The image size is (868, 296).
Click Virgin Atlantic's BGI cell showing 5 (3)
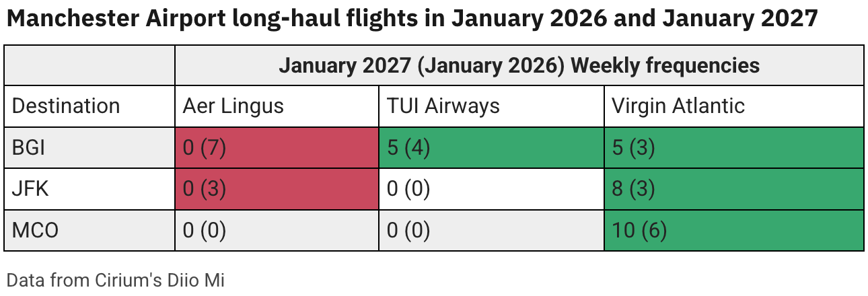point(733,147)
